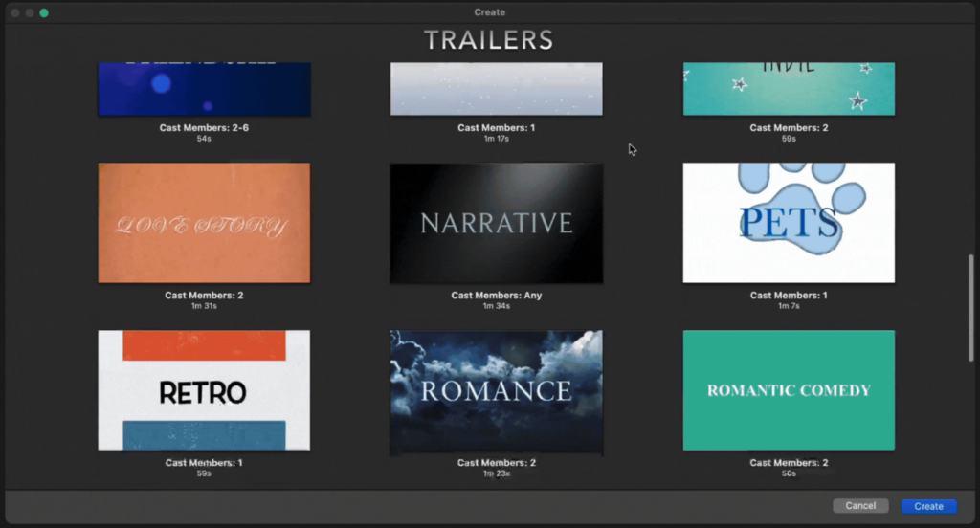Click the TRAILERS heading text

tap(489, 40)
